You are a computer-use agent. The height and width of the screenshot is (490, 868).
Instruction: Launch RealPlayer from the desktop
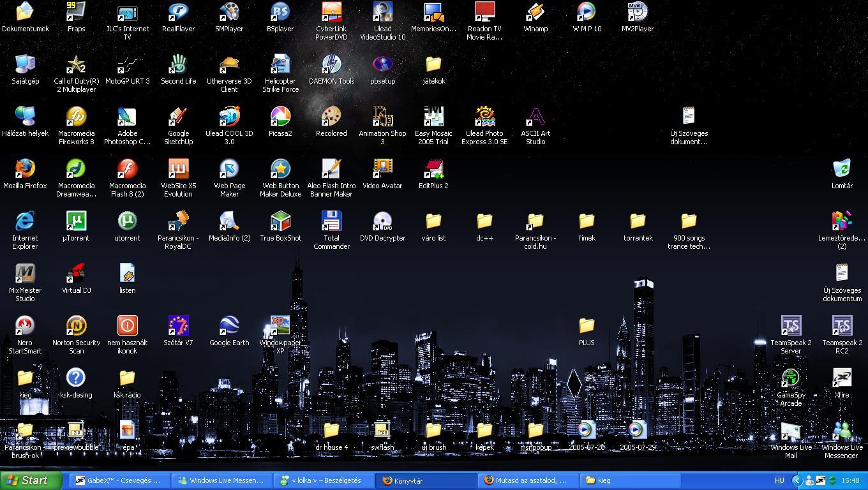[178, 17]
